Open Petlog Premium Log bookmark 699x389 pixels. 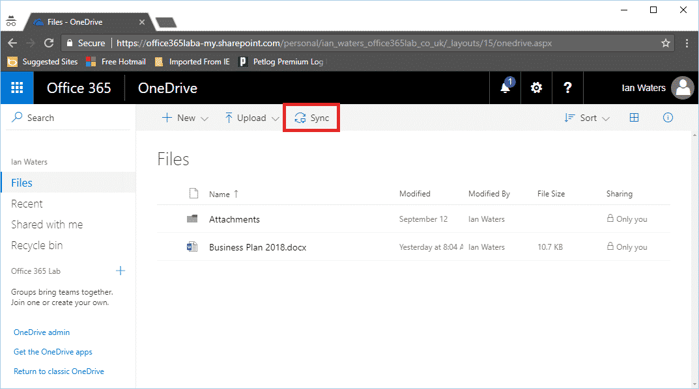tap(281, 61)
